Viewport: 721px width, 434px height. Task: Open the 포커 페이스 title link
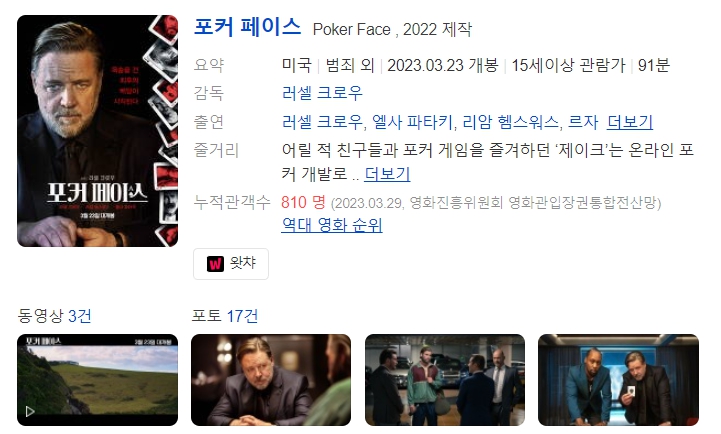247,27
